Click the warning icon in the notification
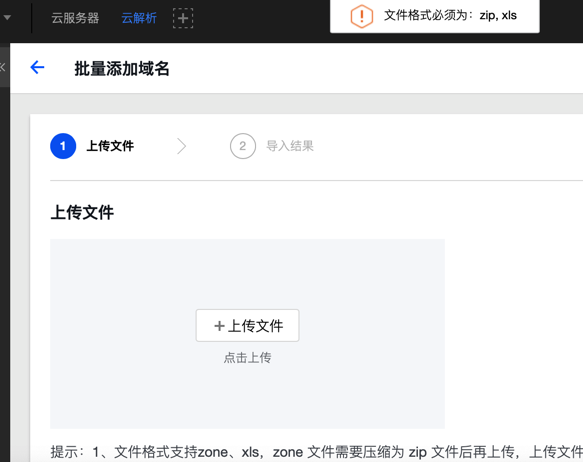 [x=361, y=16]
